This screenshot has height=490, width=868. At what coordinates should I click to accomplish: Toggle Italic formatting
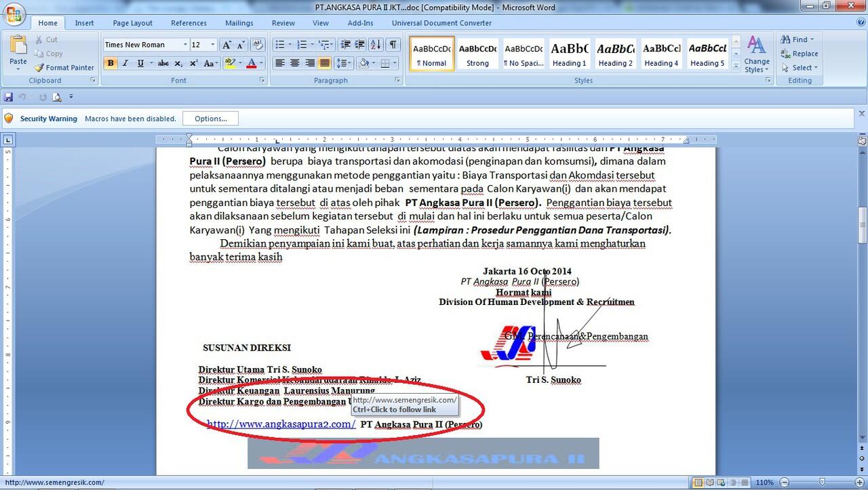tap(125, 63)
